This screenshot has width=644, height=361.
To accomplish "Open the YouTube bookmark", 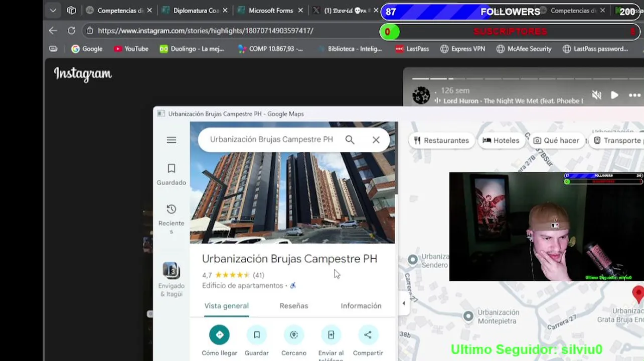I will pos(131,49).
